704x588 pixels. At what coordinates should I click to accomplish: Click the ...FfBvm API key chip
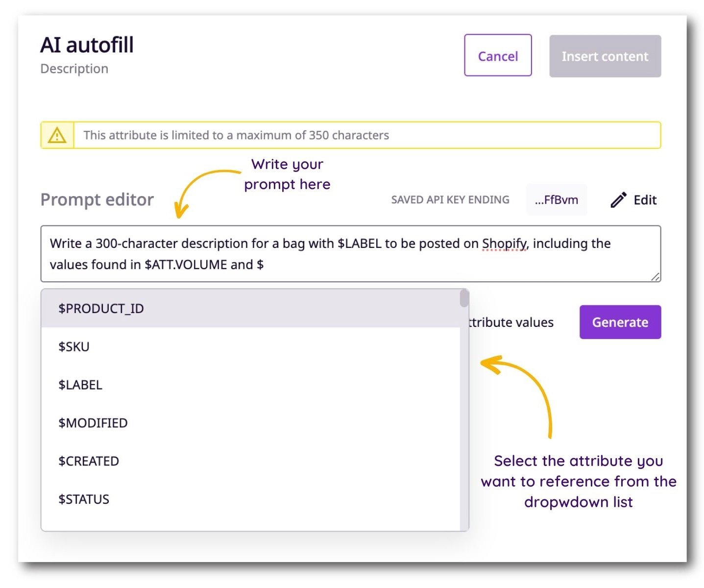(557, 199)
